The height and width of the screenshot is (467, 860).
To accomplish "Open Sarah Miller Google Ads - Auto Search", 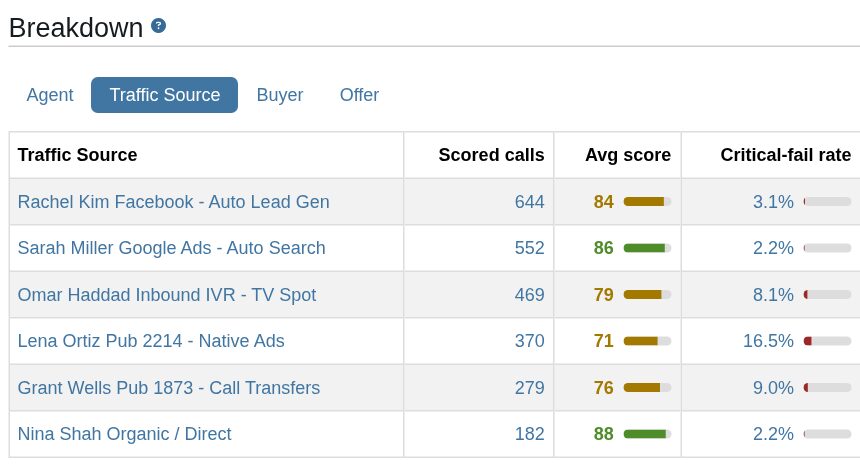I will 172,248.
